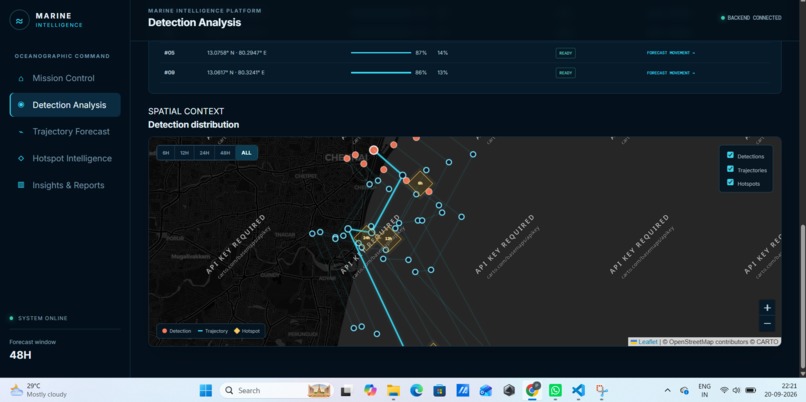Open File Explorer from the taskbar
806x402 pixels.
[393, 390]
